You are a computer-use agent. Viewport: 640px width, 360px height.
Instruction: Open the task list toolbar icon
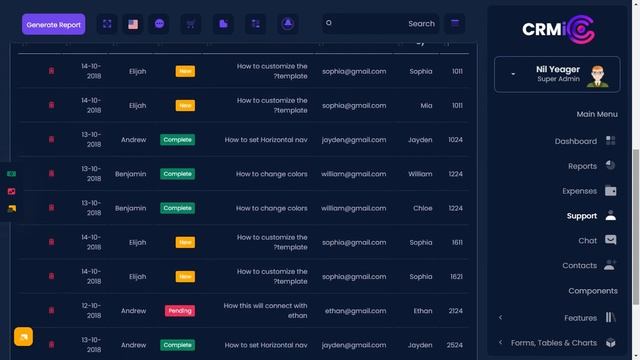256,24
